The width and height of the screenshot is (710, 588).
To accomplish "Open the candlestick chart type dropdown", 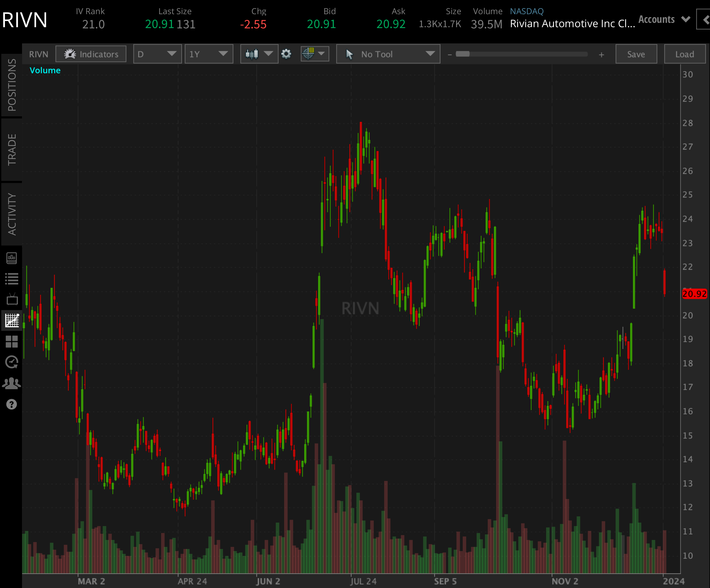I will pyautogui.click(x=259, y=54).
